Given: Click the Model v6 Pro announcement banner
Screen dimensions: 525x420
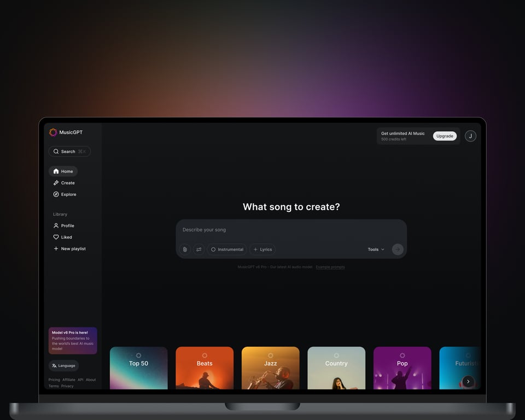Looking at the screenshot, I should 73,340.
